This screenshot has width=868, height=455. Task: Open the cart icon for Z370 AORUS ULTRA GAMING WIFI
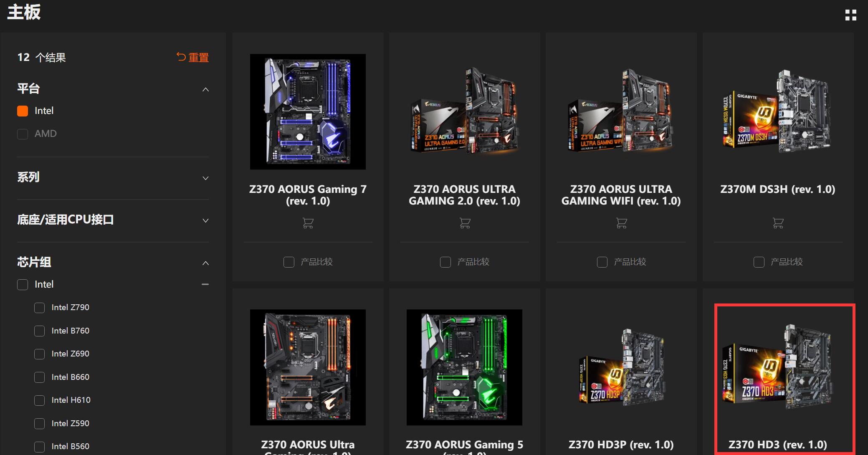pyautogui.click(x=621, y=223)
